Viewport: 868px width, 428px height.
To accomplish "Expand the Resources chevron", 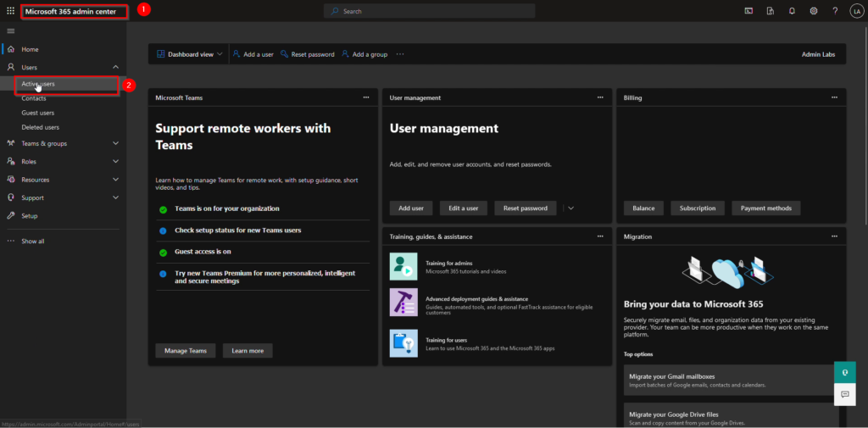I will point(115,180).
